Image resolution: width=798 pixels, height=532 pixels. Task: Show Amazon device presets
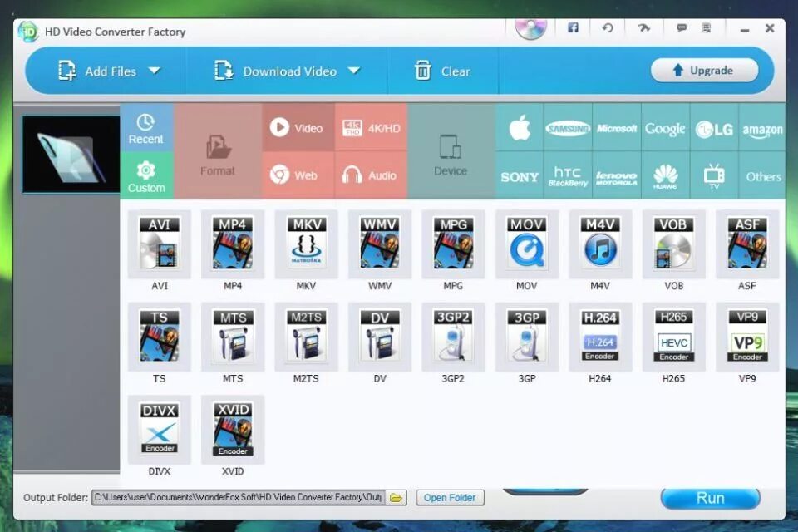tap(762, 128)
